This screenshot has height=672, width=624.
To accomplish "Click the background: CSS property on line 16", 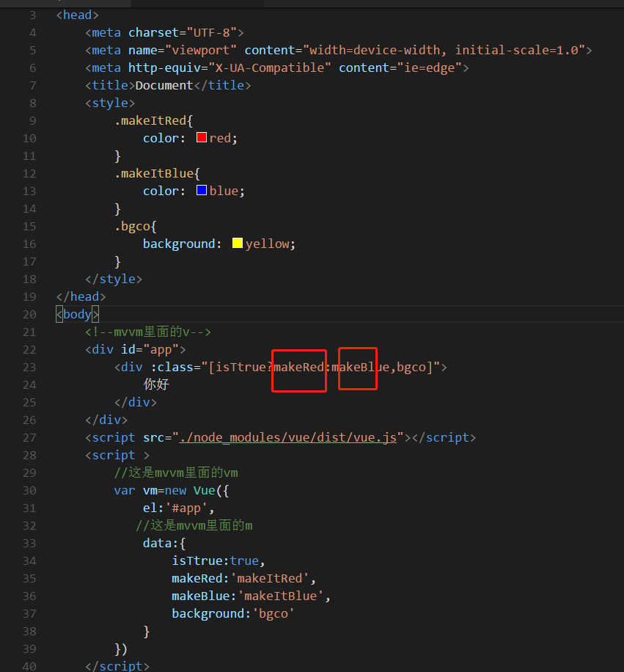I will pyautogui.click(x=182, y=244).
